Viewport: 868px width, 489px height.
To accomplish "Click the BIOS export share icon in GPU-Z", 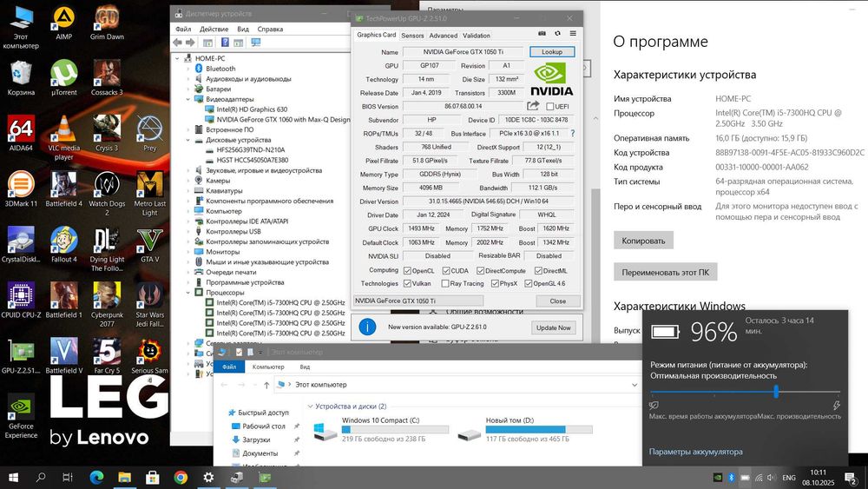I will pos(533,106).
